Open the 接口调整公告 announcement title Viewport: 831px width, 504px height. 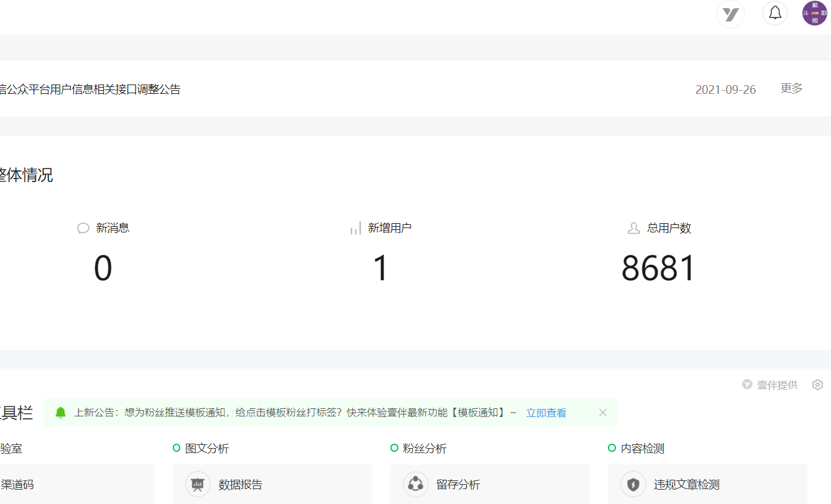coord(90,89)
